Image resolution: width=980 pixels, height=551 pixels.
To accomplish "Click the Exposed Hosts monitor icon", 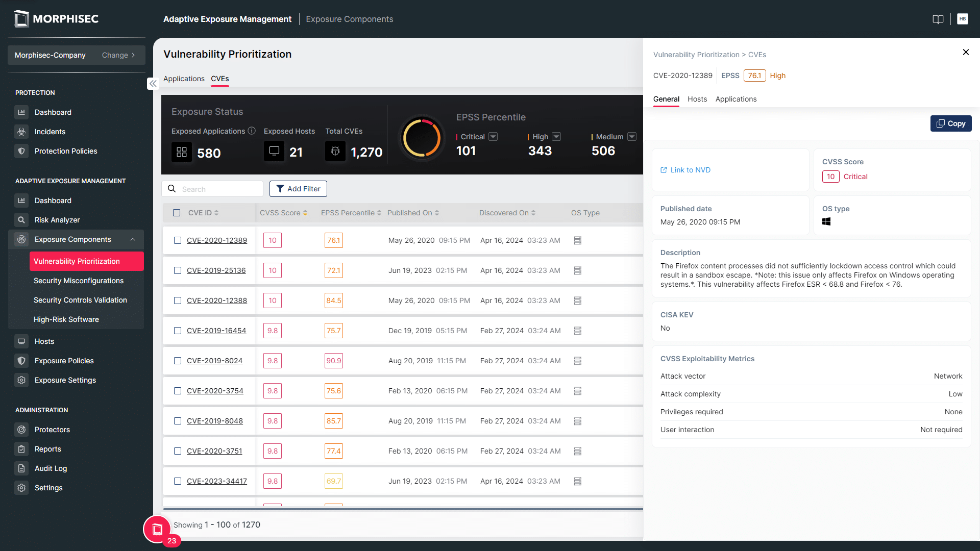I will pos(274,152).
